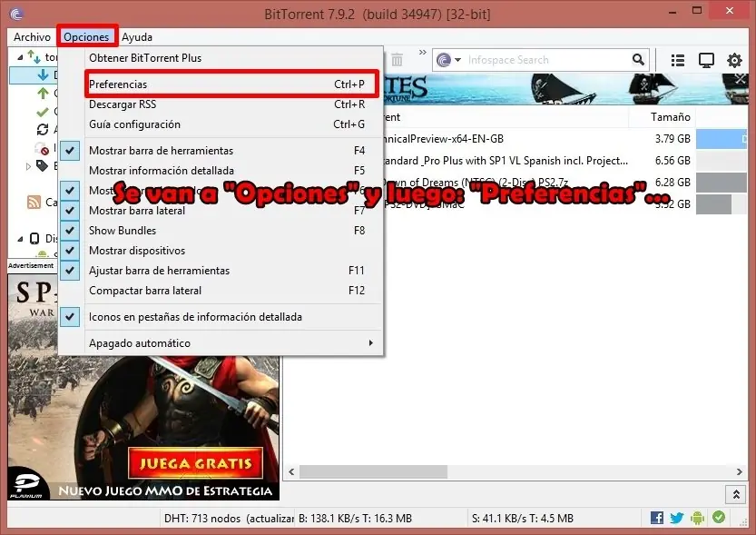Switch to list view icon
Screen dimensions: 756x535
point(677,60)
